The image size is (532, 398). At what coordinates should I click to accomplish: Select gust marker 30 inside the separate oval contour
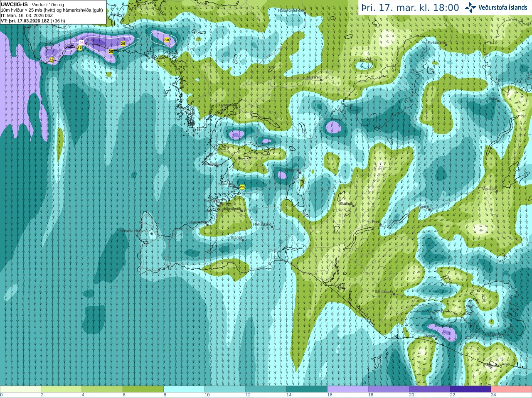coord(167,40)
